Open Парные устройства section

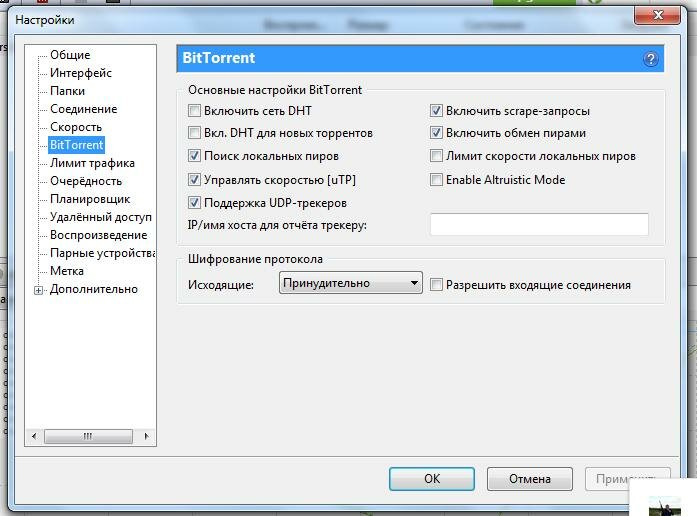coord(102,253)
